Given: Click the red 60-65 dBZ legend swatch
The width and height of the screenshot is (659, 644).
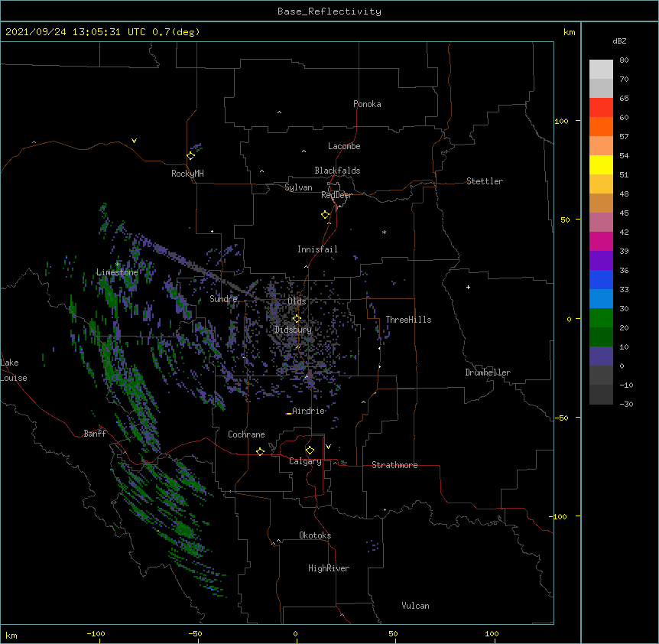Looking at the screenshot, I should coord(601,108).
